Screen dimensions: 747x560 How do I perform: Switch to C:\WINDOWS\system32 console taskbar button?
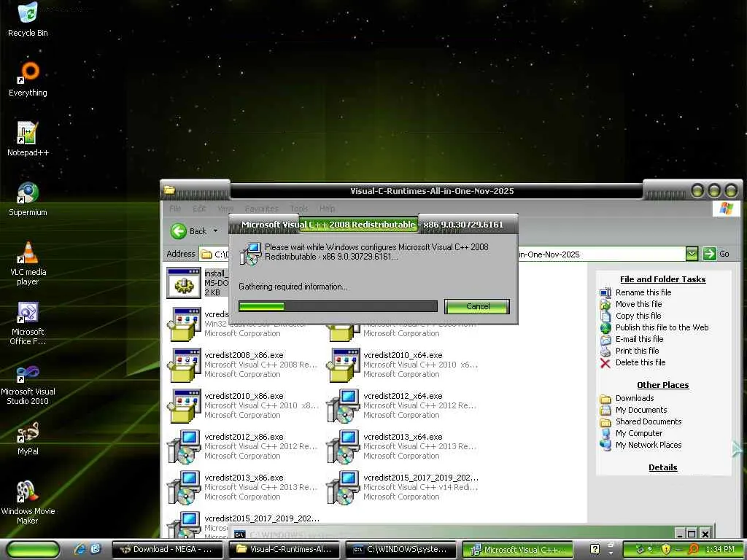[x=400, y=549]
